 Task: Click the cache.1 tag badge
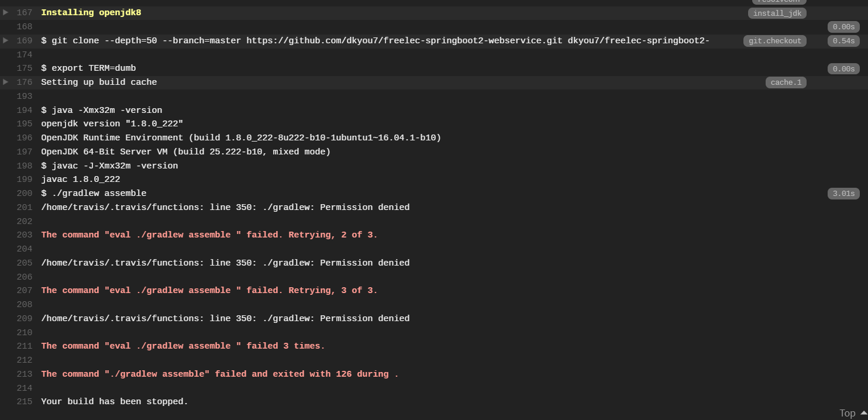786,82
